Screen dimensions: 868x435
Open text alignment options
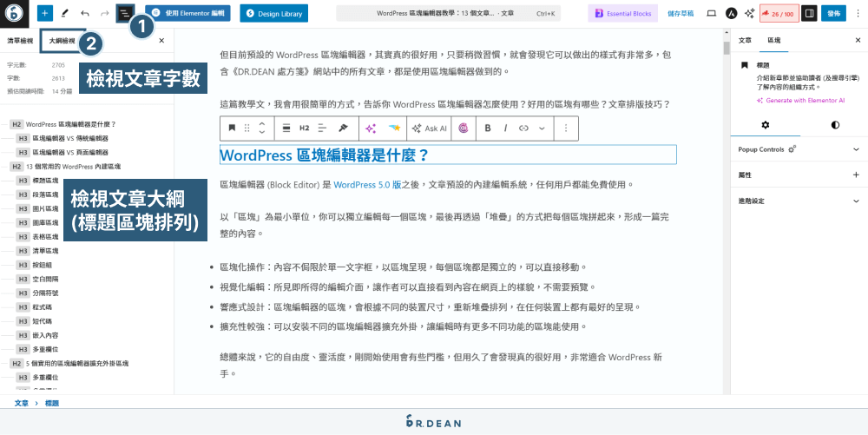point(323,128)
